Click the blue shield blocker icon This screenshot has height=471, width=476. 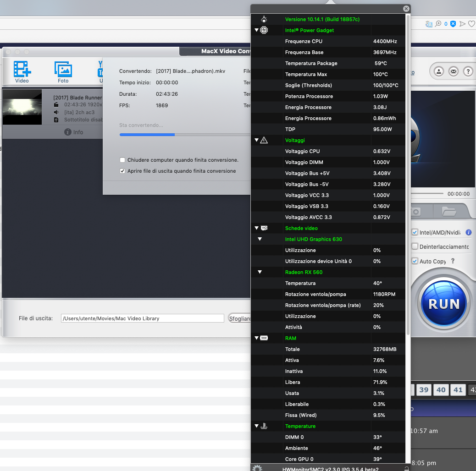click(x=453, y=24)
